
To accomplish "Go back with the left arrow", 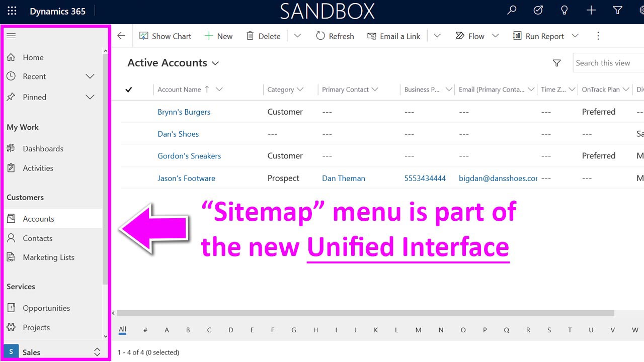I will [121, 36].
